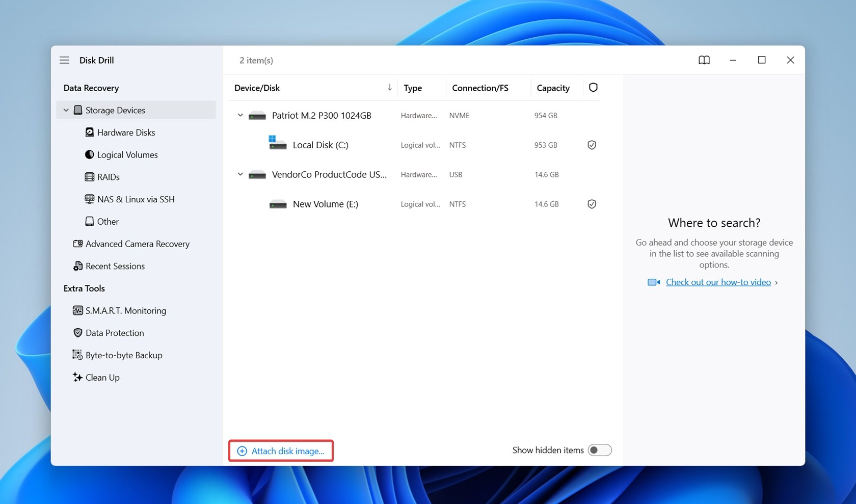Open the hamburger menu in Disk Drill
Viewport: 856px width, 504px height.
click(x=64, y=60)
